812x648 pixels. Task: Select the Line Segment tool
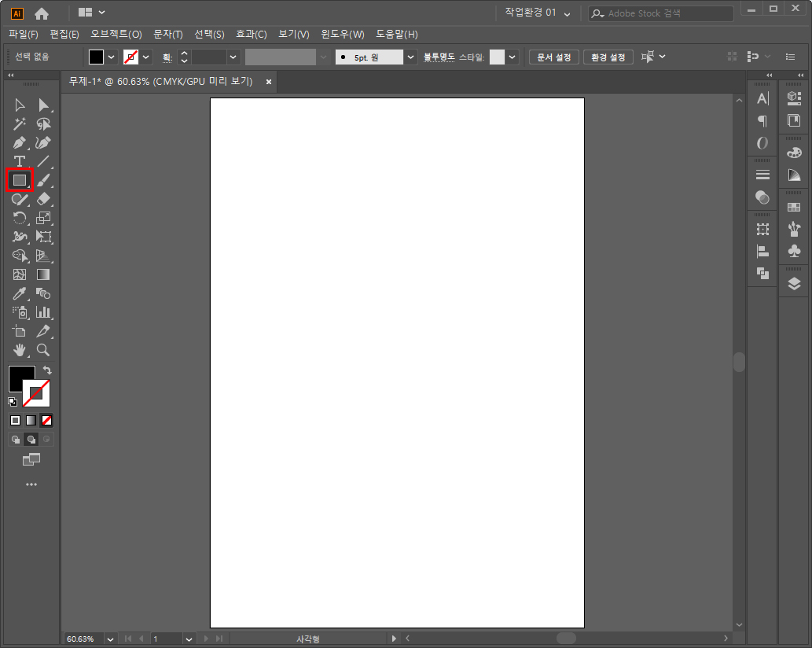coord(43,161)
